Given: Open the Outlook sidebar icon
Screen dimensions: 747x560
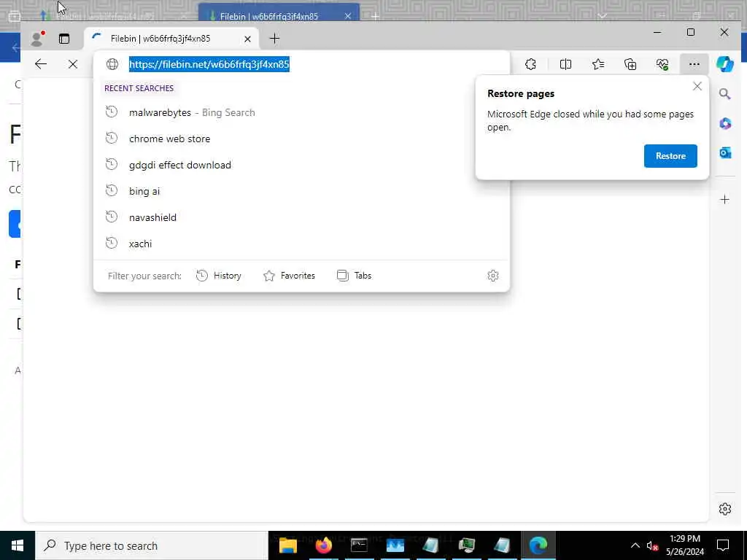Looking at the screenshot, I should [724, 153].
